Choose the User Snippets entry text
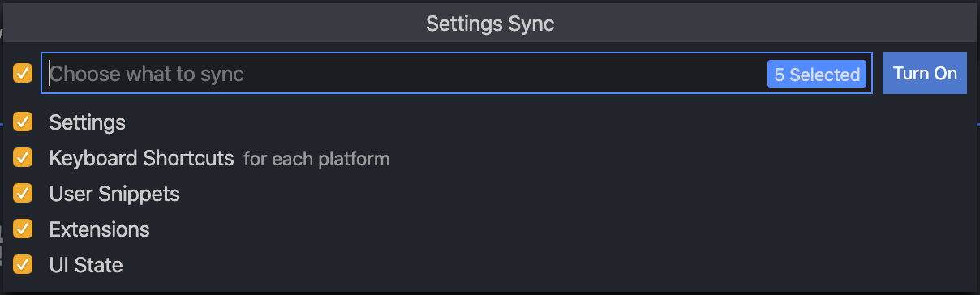980x295 pixels. tap(114, 194)
